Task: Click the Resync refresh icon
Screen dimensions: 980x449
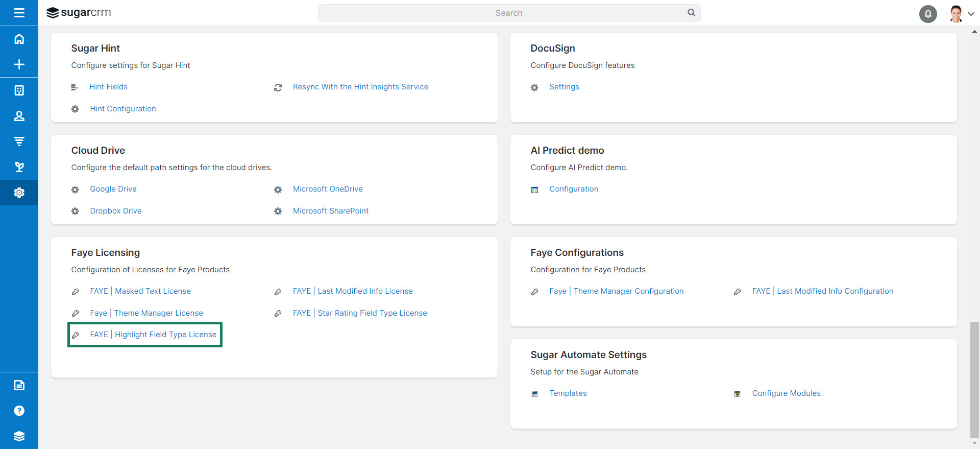Action: click(x=278, y=87)
